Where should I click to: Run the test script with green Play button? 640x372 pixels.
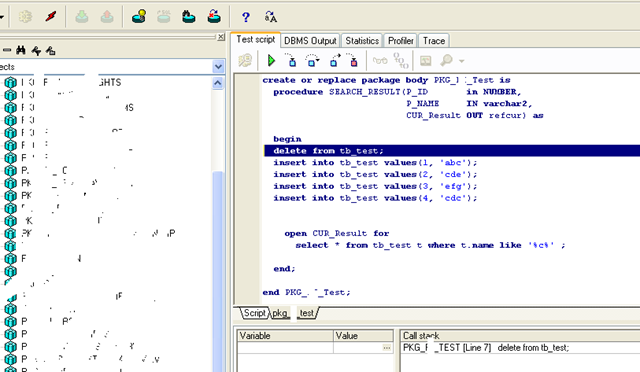(271, 61)
